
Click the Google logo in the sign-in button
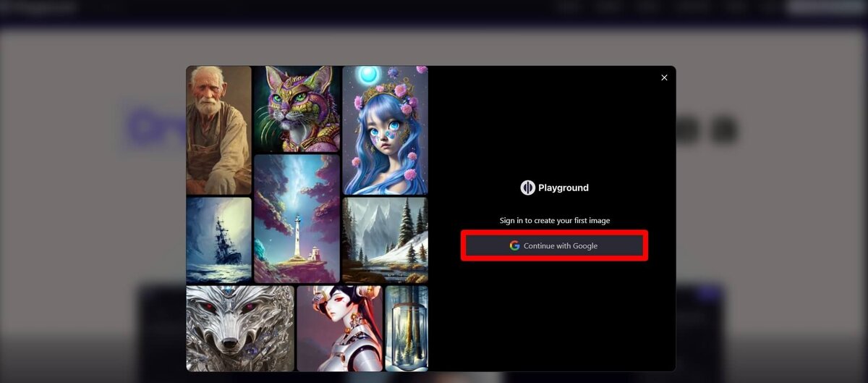(x=514, y=245)
